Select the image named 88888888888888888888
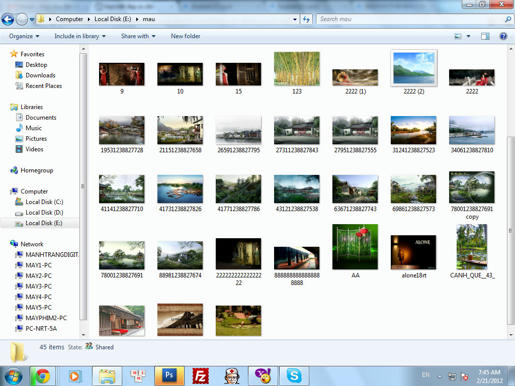515x386 pixels. tap(297, 258)
